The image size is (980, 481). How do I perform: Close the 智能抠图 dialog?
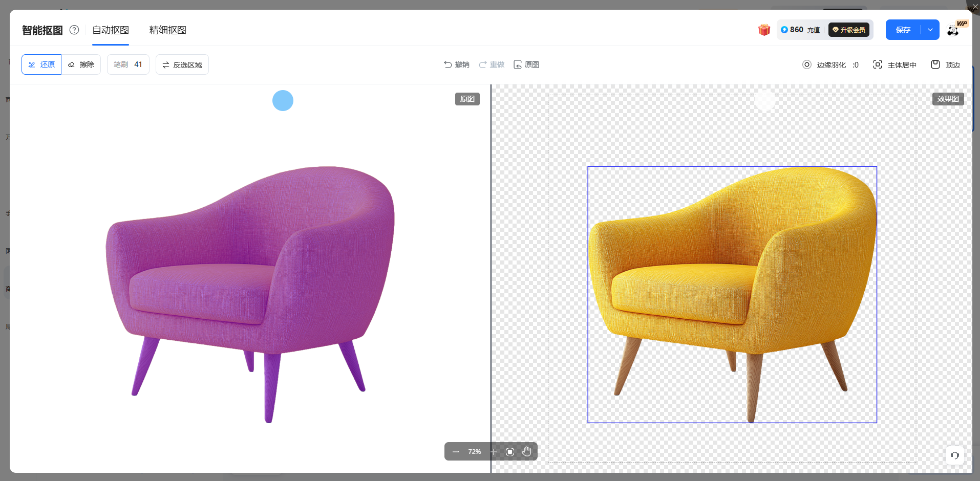tap(974, 7)
